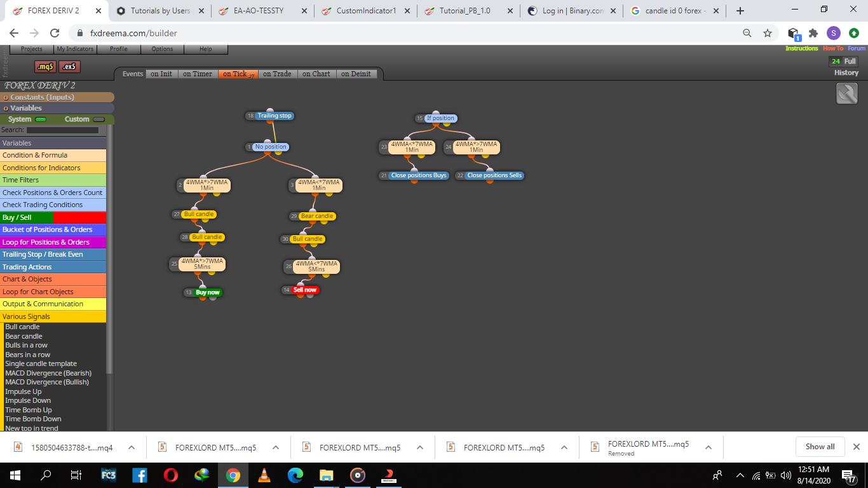Export project as .mq5 file
Viewport: 868px width, 488px height.
(46, 67)
